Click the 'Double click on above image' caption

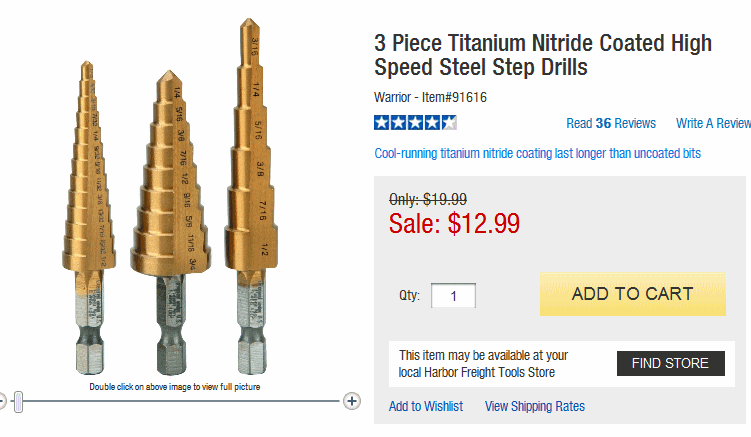coord(177,386)
